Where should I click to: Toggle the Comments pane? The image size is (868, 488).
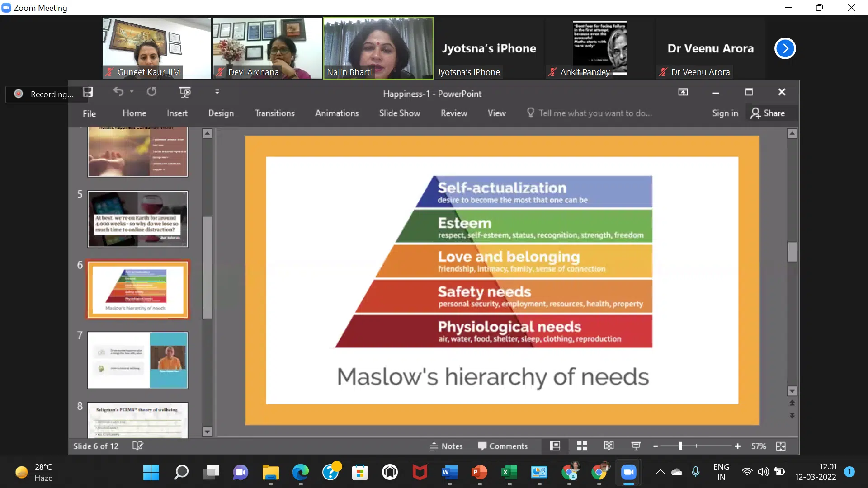pyautogui.click(x=503, y=446)
